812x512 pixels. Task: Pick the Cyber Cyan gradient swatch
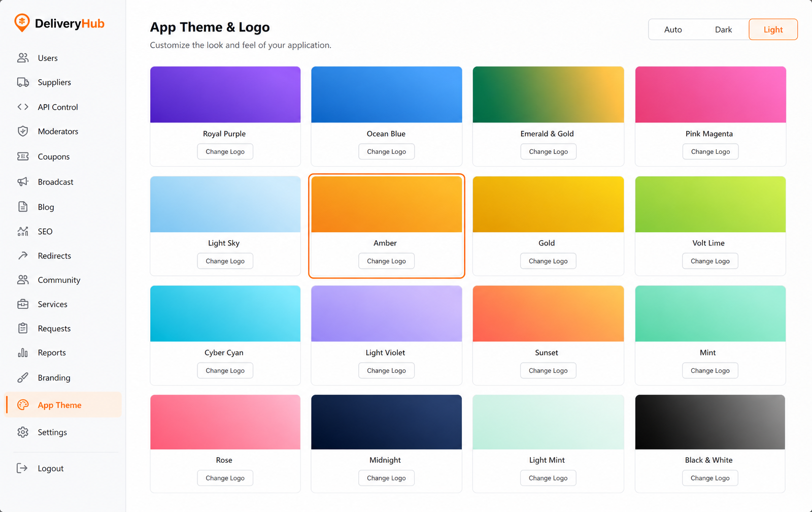point(225,313)
